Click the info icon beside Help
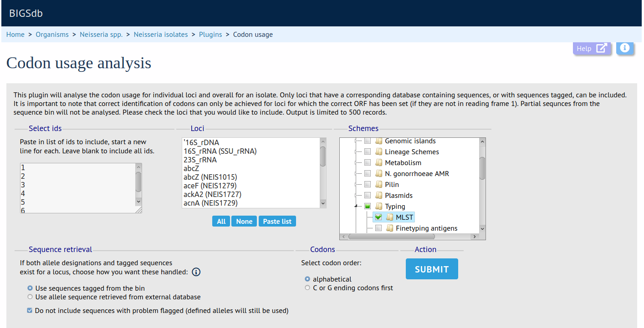Viewport: 644px width, 328px height. [625, 48]
